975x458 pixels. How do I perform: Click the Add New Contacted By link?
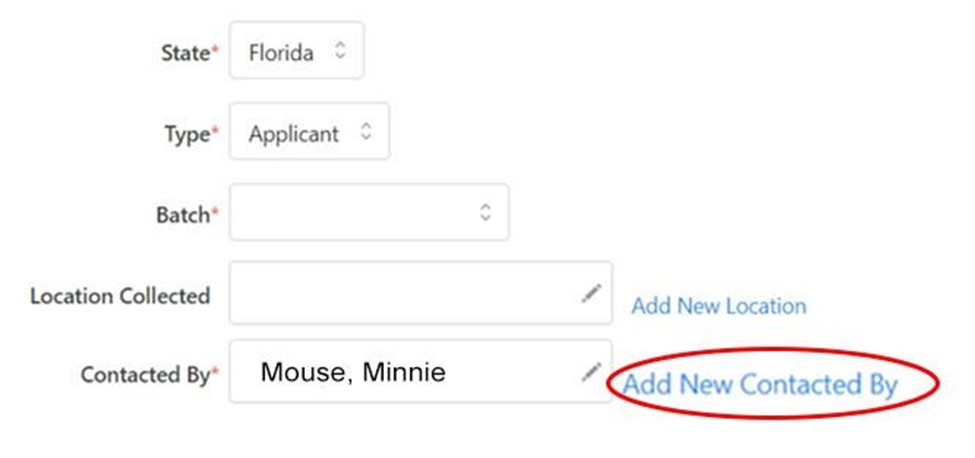[760, 385]
